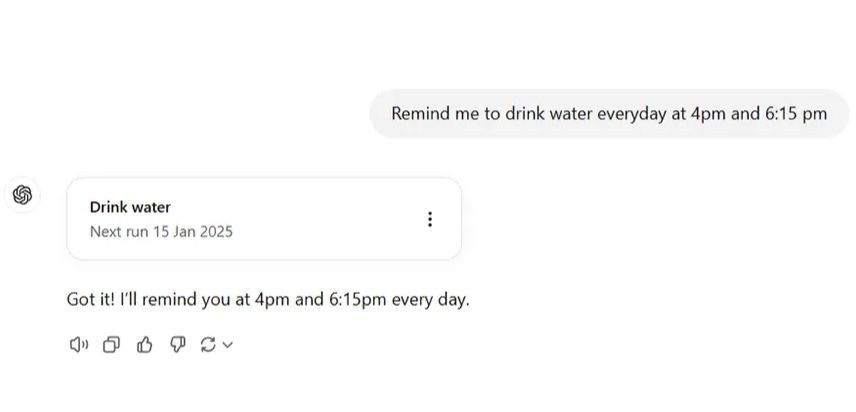Mark the response with thumbs down
This screenshot has width=856, height=412.
click(x=177, y=345)
